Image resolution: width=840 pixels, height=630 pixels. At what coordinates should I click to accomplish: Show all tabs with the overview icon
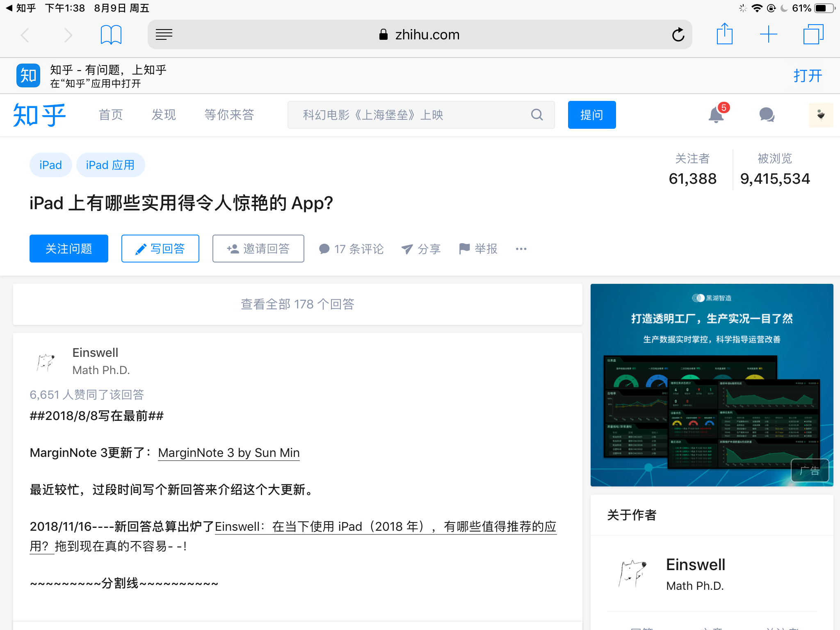pyautogui.click(x=813, y=34)
